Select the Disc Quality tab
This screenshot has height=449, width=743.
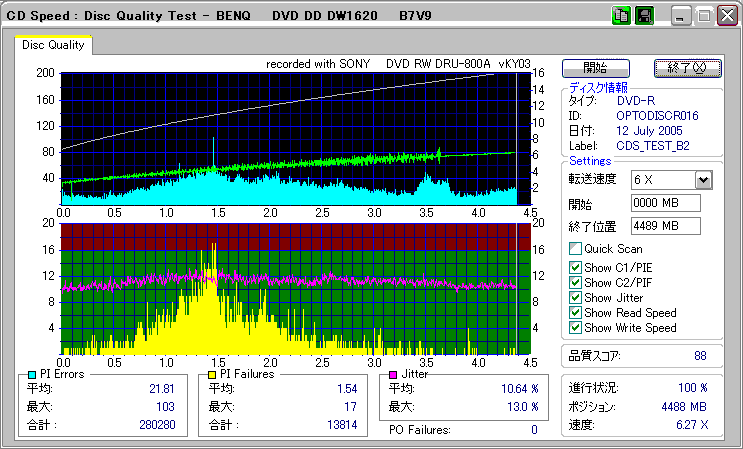pyautogui.click(x=54, y=45)
